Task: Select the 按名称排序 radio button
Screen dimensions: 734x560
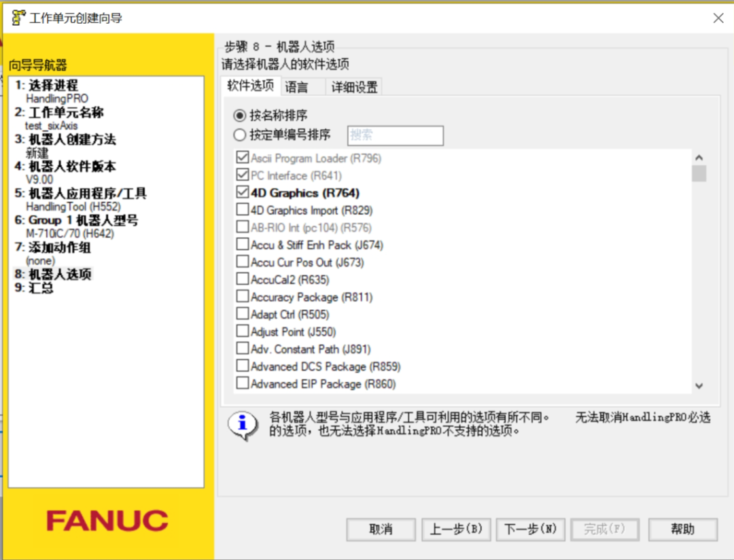Action: (x=239, y=116)
